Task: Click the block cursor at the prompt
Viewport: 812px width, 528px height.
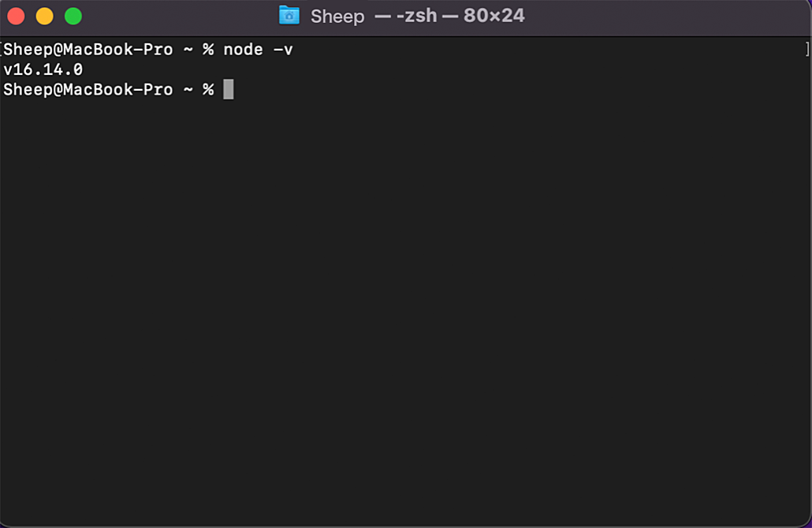Action: point(229,89)
